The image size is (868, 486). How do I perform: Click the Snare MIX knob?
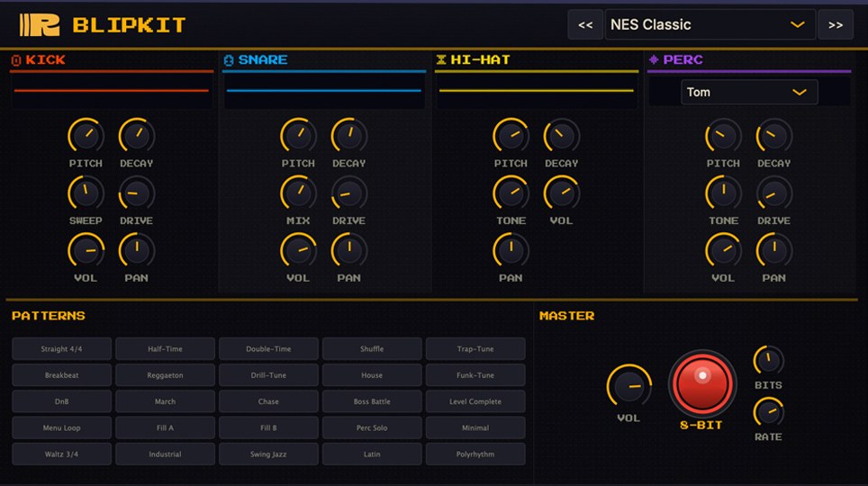298,193
